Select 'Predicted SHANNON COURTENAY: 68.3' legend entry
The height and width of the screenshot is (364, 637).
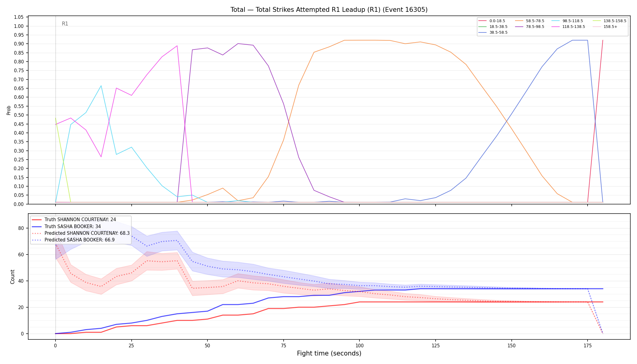(87, 233)
